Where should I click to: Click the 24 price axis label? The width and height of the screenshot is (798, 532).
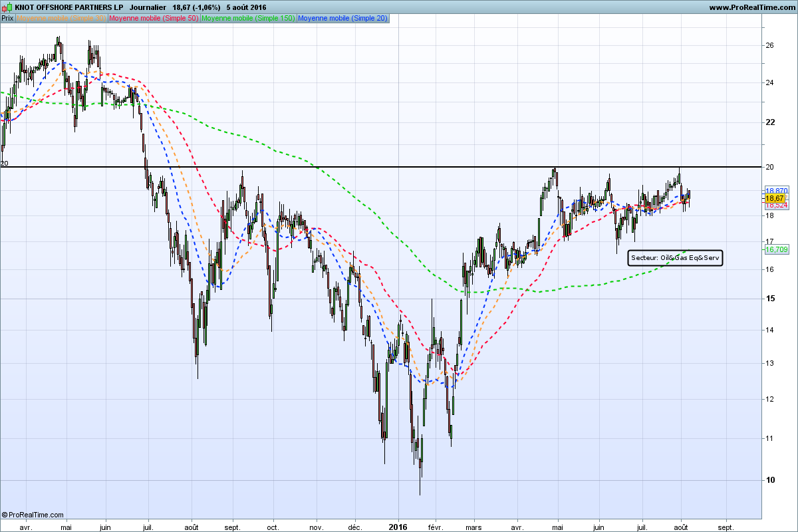pyautogui.click(x=769, y=82)
